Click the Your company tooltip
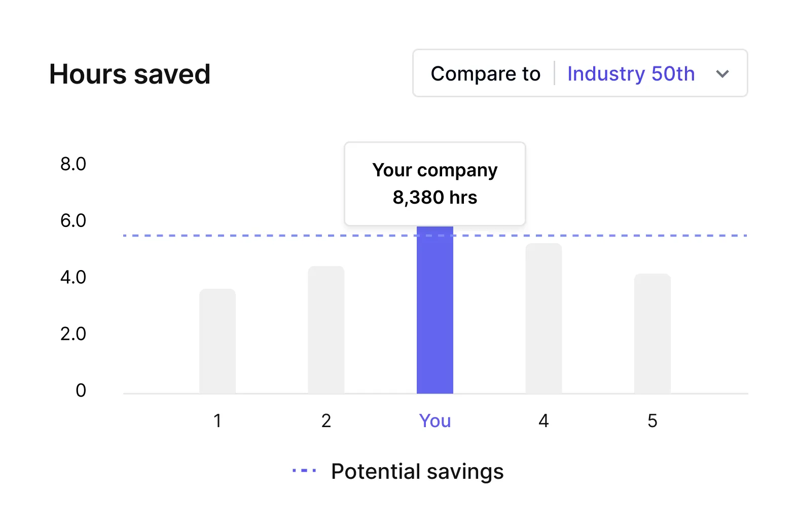 (435, 183)
